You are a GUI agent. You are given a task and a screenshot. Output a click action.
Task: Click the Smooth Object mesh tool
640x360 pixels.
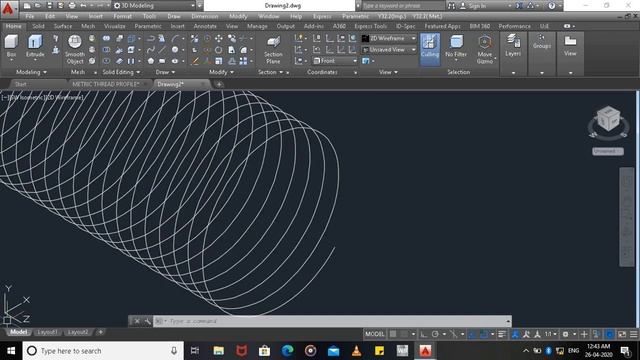(75, 50)
